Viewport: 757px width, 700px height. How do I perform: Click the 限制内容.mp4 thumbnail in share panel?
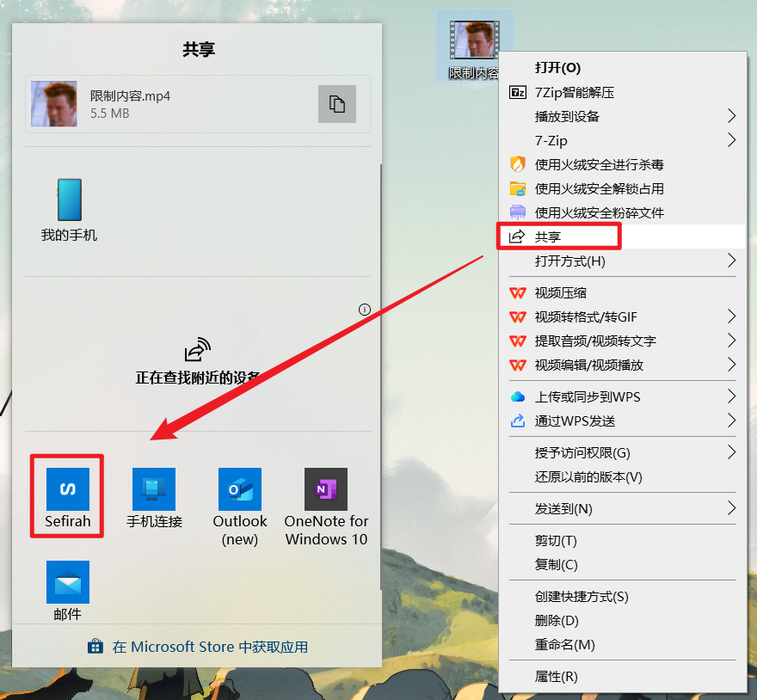[54, 104]
